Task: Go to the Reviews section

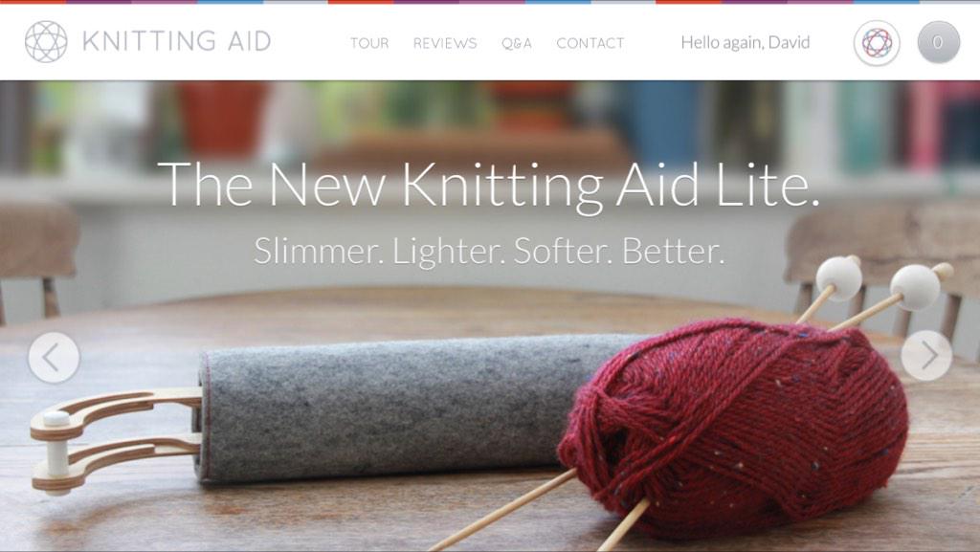Action: [444, 43]
